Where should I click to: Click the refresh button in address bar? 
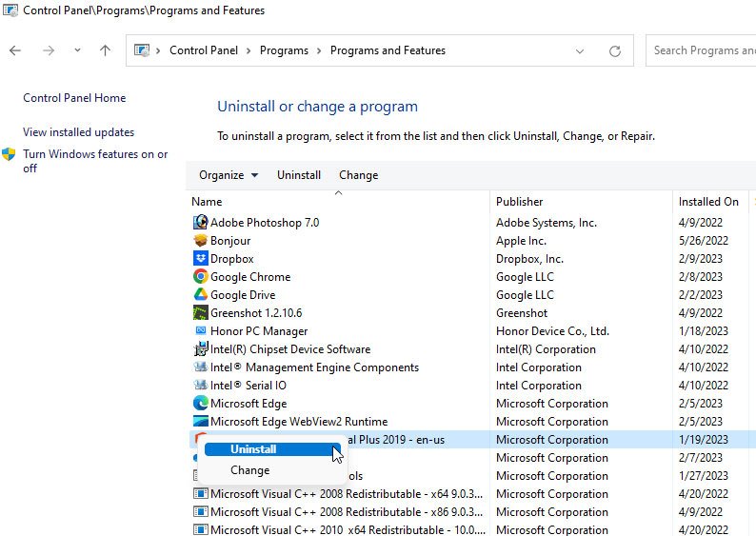coord(615,51)
